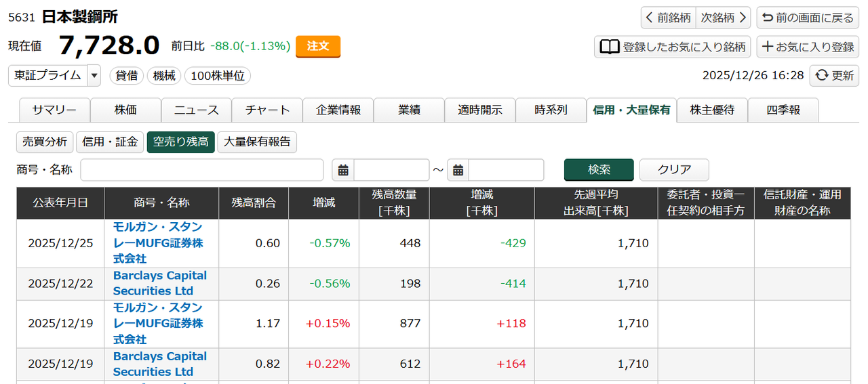Go back using 前の画面に戻る arrow

point(808,18)
